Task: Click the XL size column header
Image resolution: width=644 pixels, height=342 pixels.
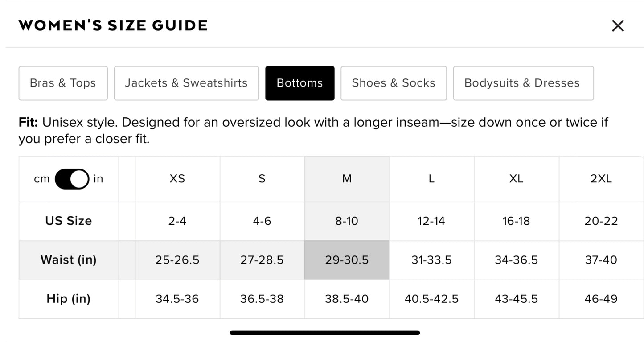Action: (516, 179)
